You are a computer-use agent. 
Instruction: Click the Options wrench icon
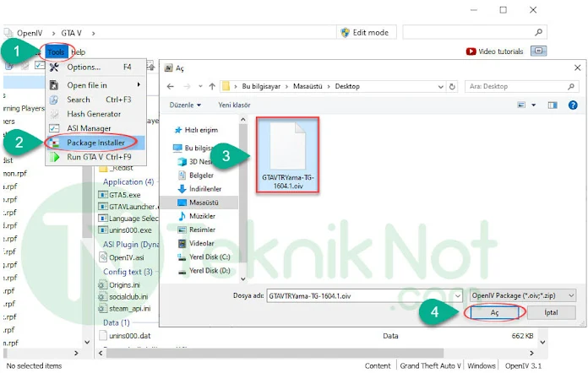[54, 68]
